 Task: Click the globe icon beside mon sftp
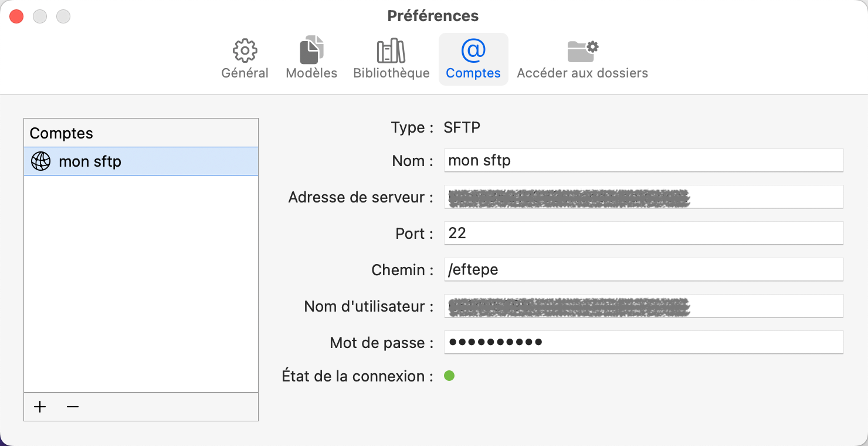tap(39, 161)
